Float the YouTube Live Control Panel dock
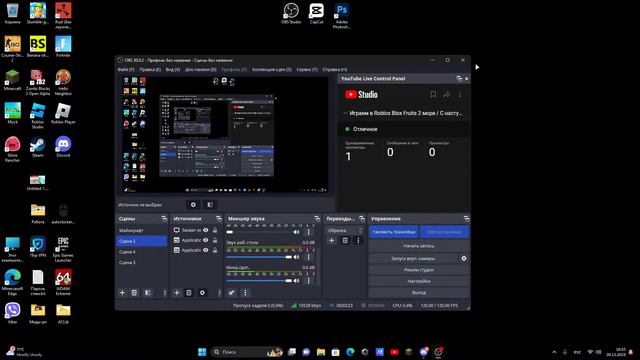Screen dimensions: 640x360 [459, 78]
